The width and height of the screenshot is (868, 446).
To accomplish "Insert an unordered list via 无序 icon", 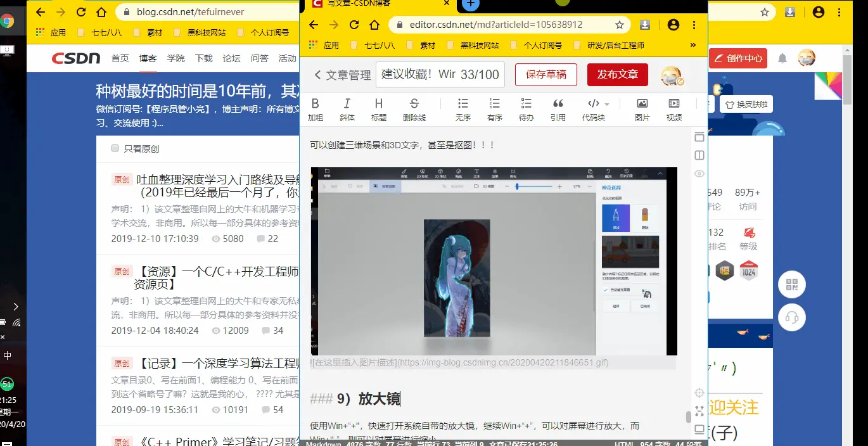I will (463, 108).
